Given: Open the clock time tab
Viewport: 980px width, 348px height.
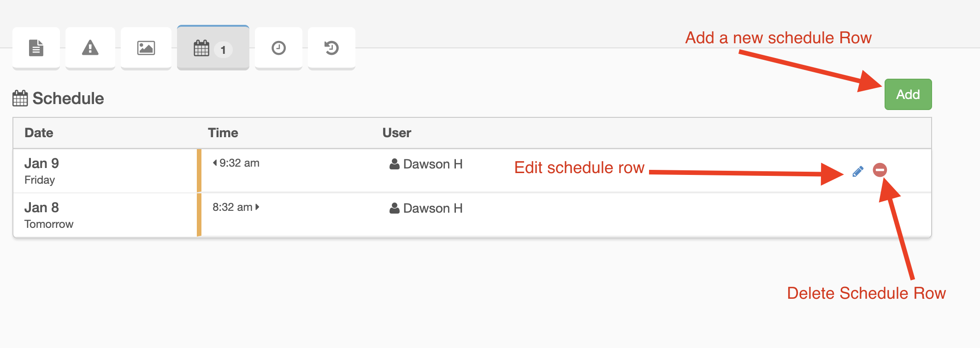Looking at the screenshot, I should tap(278, 48).
